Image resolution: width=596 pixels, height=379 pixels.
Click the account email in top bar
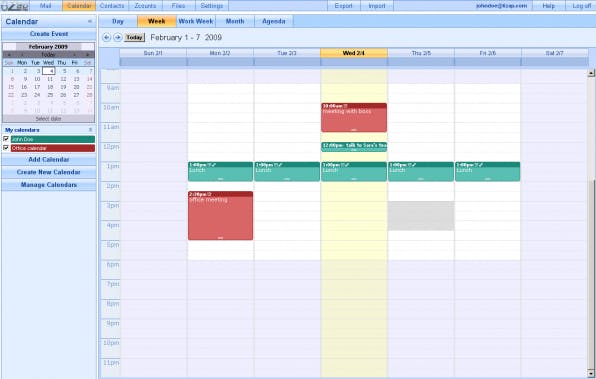pyautogui.click(x=501, y=6)
